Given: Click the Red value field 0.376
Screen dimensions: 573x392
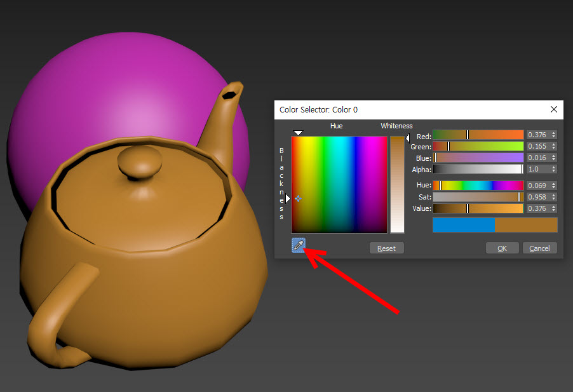Looking at the screenshot, I should point(538,135).
